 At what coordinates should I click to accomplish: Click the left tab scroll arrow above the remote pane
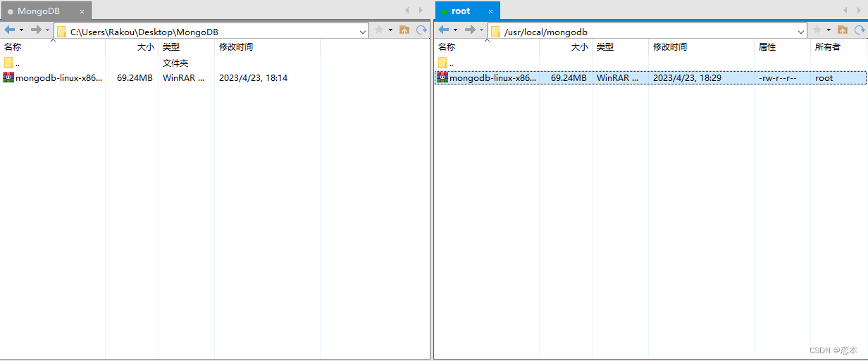point(846,10)
